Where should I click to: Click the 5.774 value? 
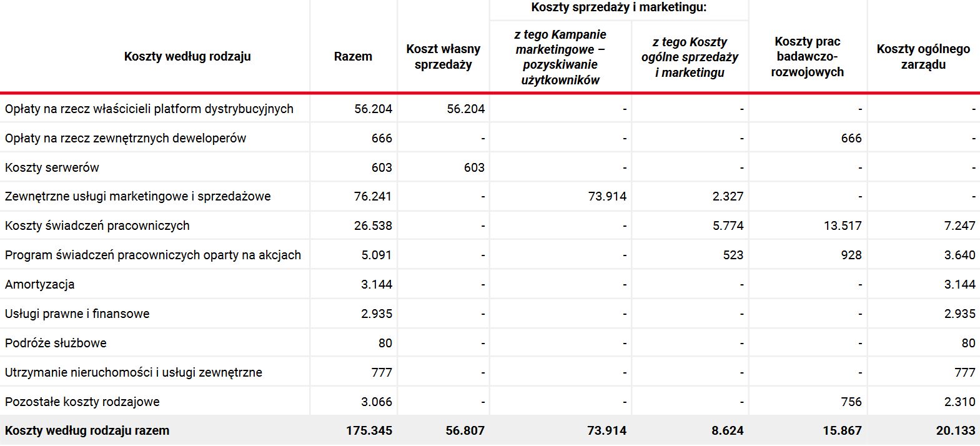pos(728,225)
